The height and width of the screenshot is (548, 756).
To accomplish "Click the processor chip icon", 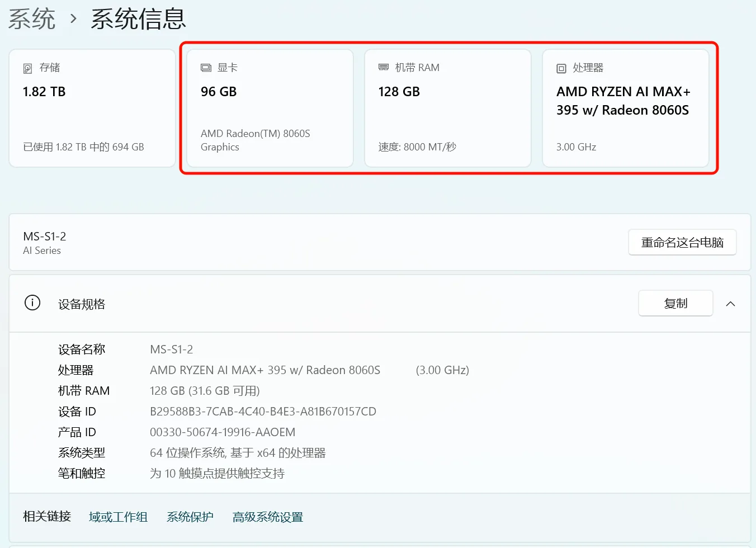I will point(561,68).
